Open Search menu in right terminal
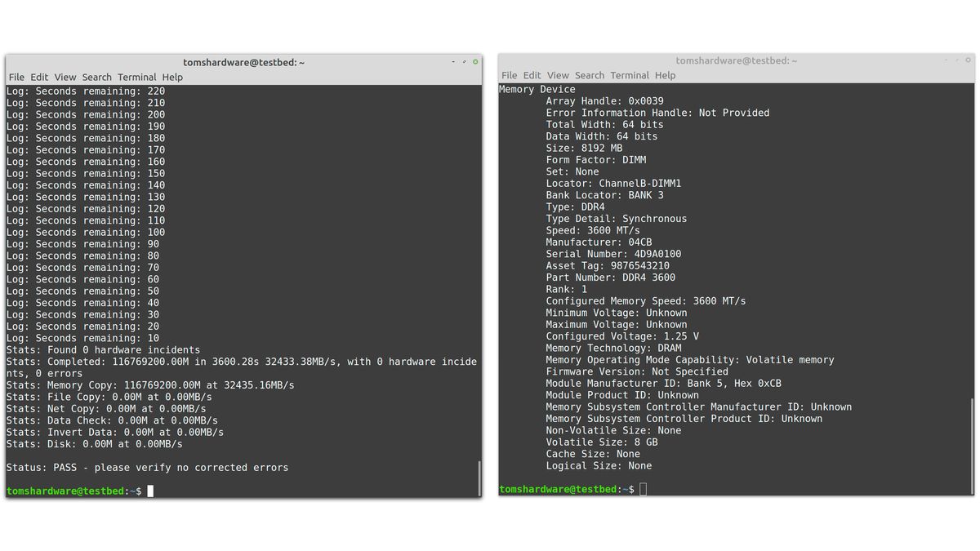The height and width of the screenshot is (551, 980). pos(589,75)
